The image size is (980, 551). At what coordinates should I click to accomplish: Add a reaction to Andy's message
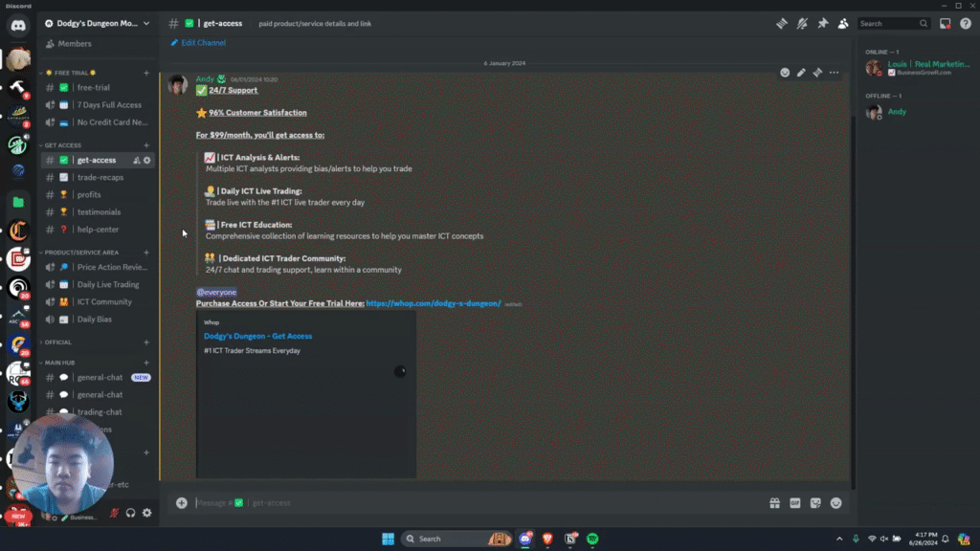click(787, 72)
